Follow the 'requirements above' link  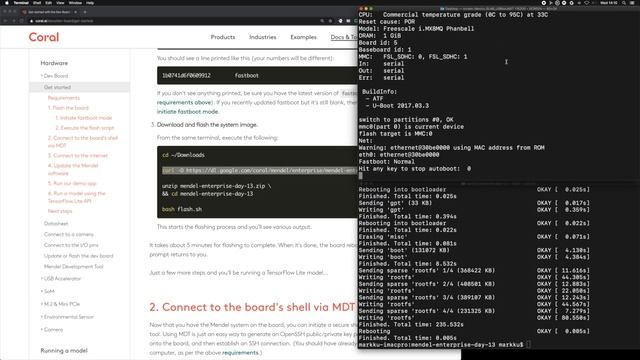tap(184, 102)
